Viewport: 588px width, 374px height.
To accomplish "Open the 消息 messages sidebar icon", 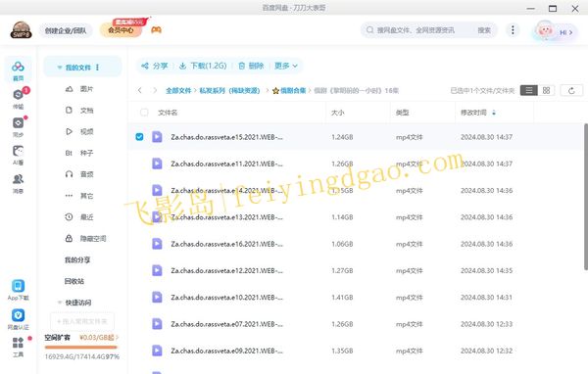I will [18, 179].
